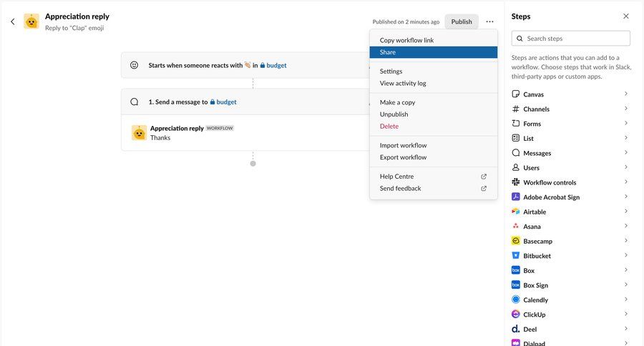
Task: Choose Make a copy
Action: (x=434, y=102)
